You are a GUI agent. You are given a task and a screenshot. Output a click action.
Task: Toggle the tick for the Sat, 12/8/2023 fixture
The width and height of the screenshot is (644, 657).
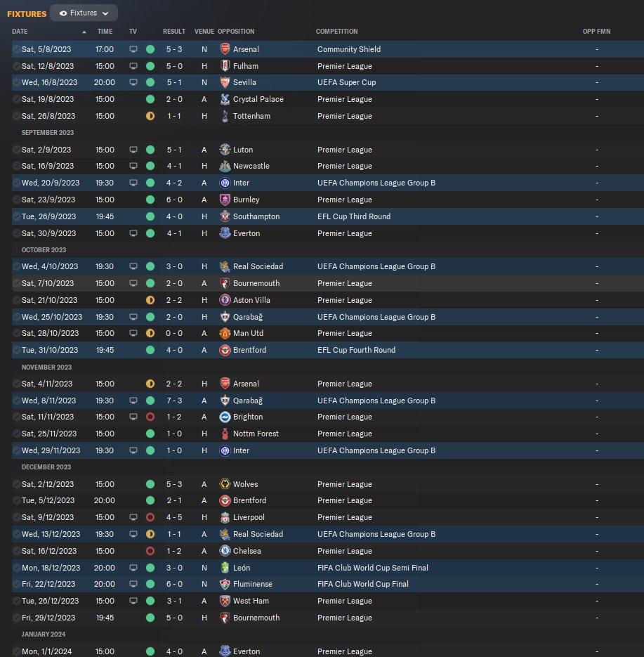tap(16, 66)
